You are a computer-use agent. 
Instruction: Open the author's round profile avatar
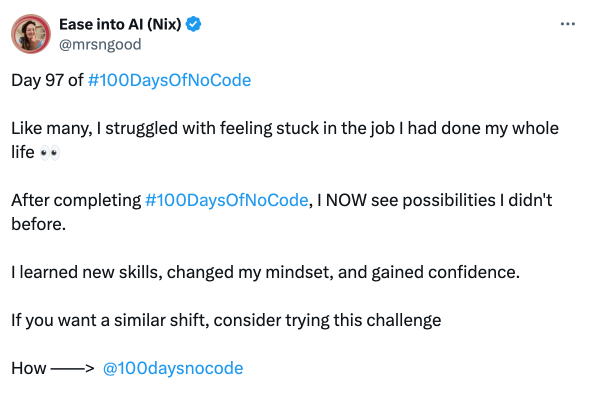click(31, 34)
